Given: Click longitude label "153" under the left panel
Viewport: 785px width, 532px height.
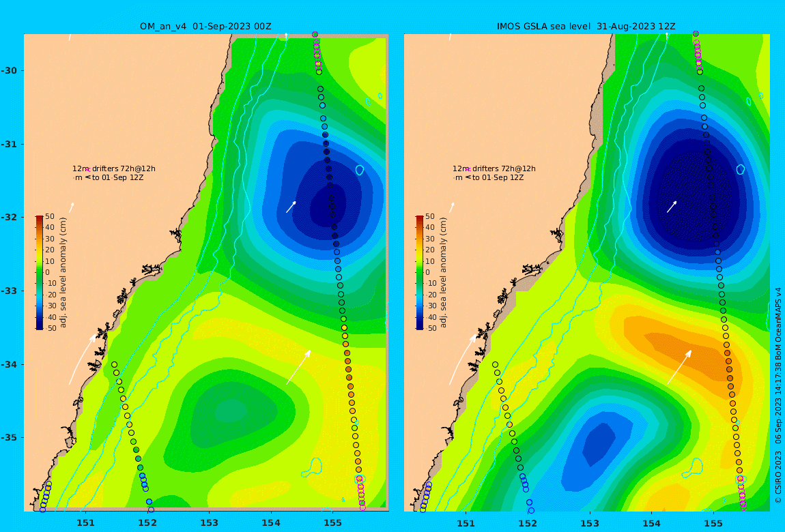Looking at the screenshot, I should [210, 523].
